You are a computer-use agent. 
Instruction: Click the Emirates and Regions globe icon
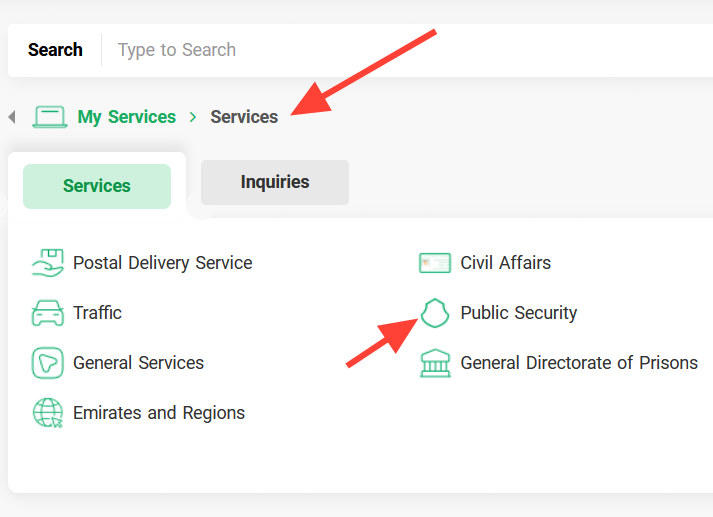pyautogui.click(x=48, y=413)
